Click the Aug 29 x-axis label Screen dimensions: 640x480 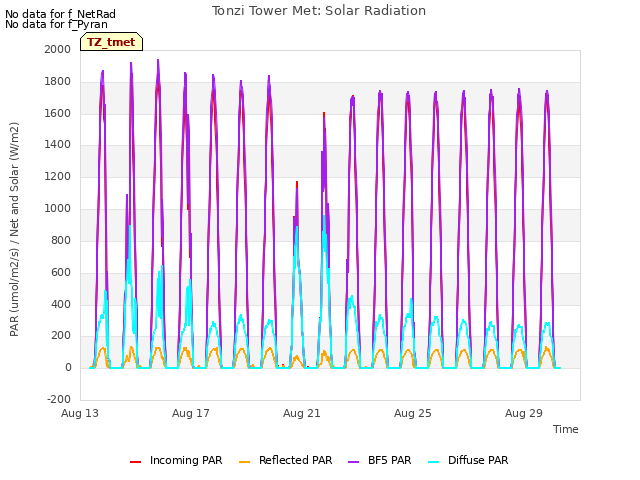(x=524, y=413)
